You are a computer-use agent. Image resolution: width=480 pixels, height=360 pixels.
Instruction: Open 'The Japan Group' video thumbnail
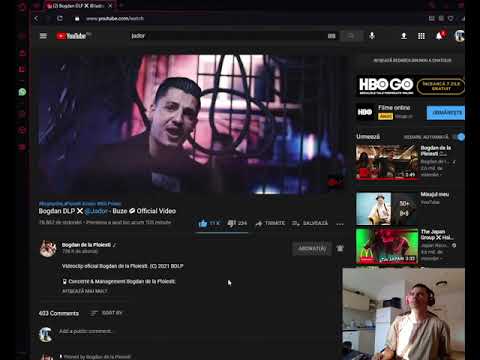point(387,246)
